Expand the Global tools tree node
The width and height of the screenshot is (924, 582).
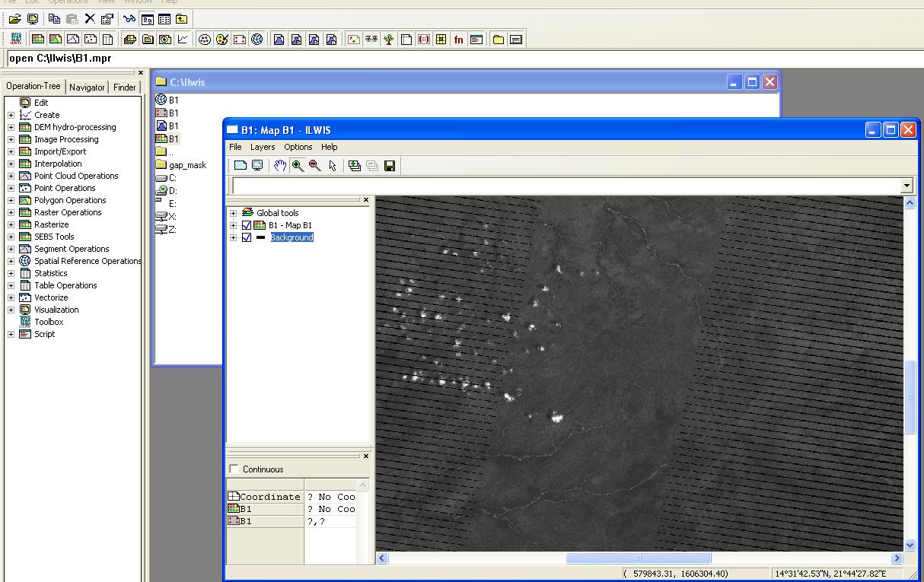pyautogui.click(x=234, y=214)
